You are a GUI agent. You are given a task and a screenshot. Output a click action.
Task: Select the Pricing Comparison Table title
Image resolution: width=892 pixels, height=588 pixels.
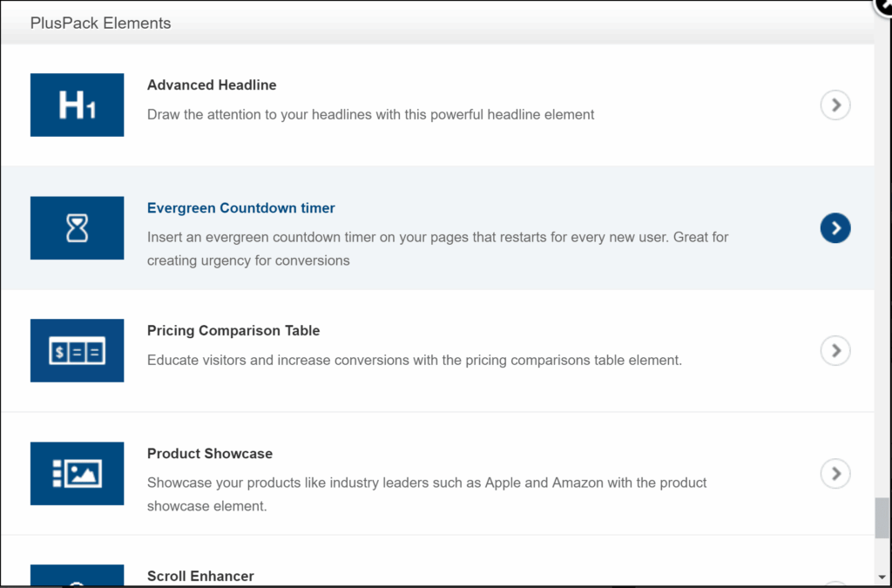pos(233,330)
